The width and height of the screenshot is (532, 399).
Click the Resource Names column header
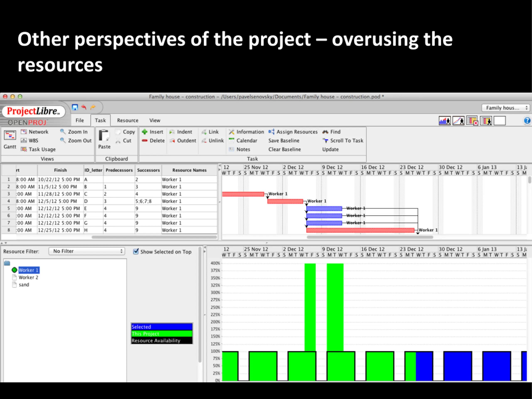(x=189, y=170)
